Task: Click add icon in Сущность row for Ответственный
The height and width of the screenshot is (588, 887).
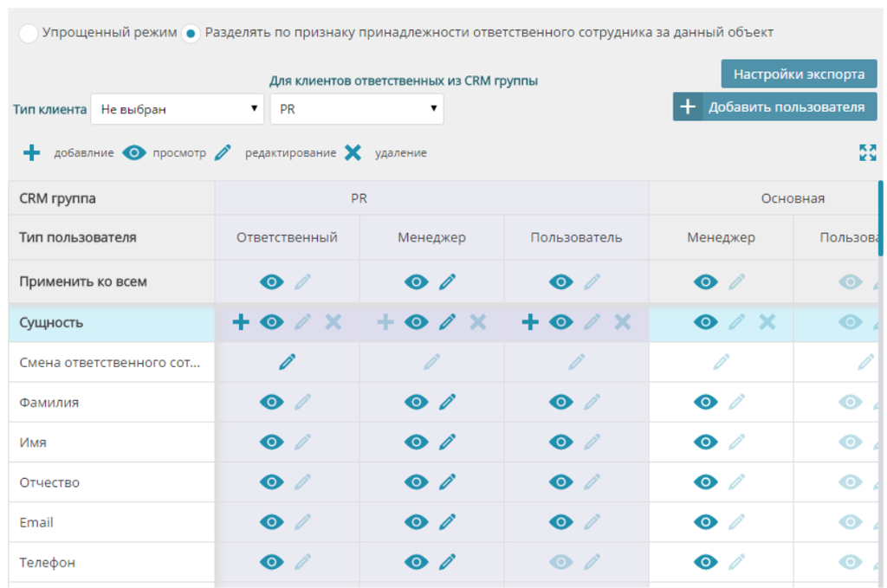Action: click(x=241, y=322)
